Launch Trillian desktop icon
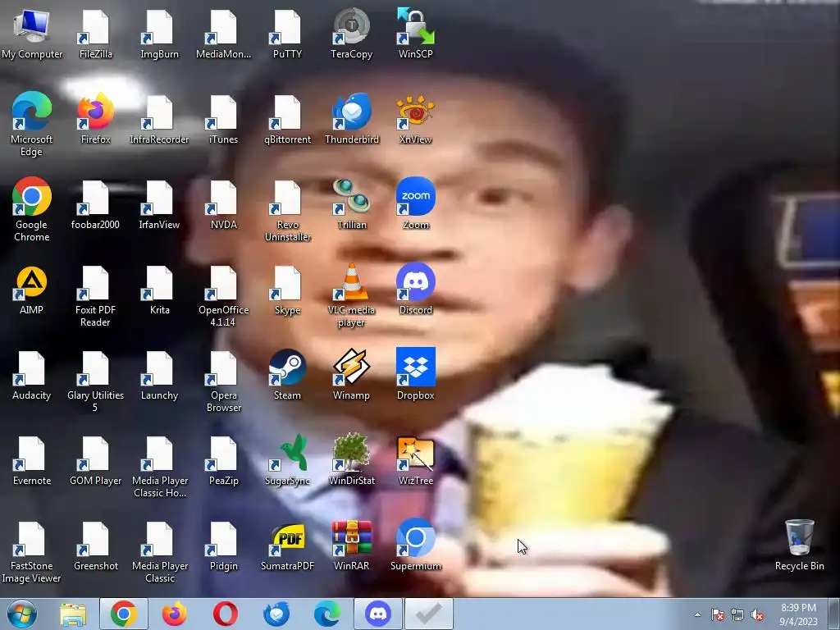Screen dimensions: 840x630 coord(351,204)
